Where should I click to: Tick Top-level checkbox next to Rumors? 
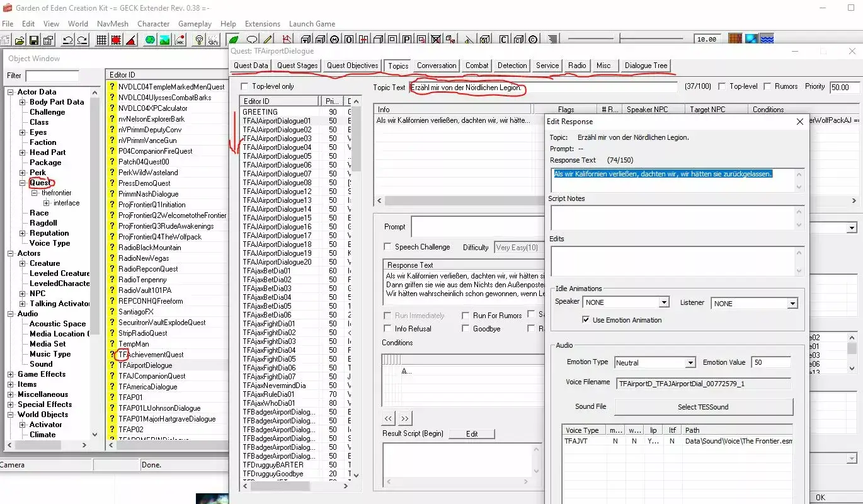[x=722, y=86]
